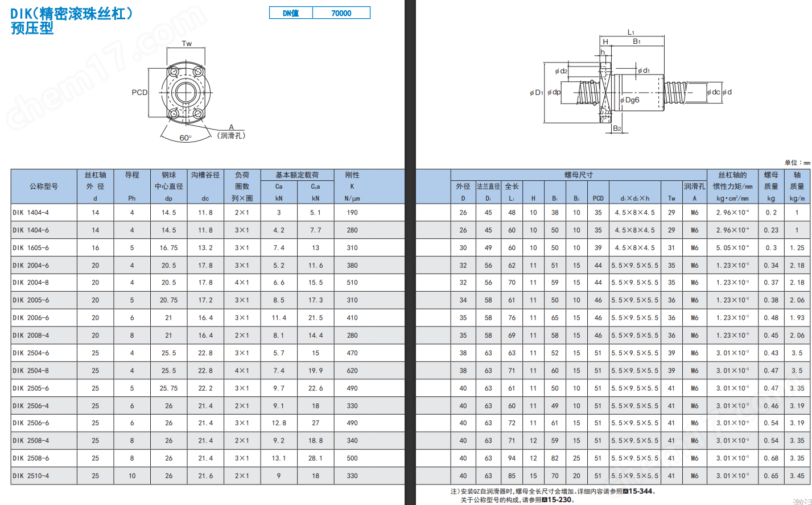Click the 单位:mm unit note
This screenshot has height=505, width=812.
[x=797, y=163]
